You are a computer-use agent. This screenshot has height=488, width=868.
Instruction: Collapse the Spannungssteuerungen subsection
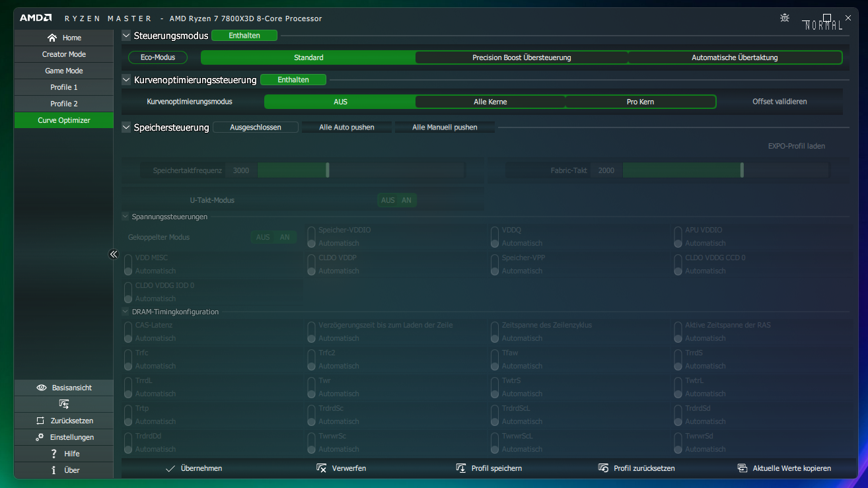click(x=126, y=217)
